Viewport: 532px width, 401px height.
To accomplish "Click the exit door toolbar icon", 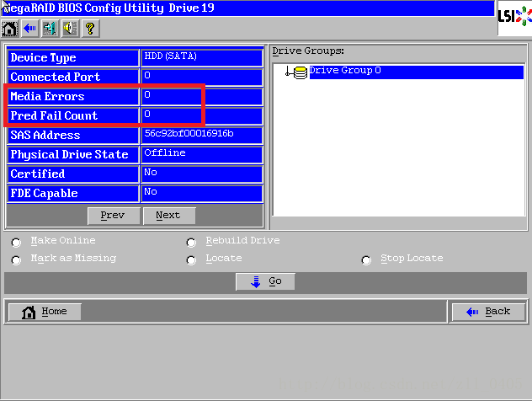I will [x=50, y=29].
